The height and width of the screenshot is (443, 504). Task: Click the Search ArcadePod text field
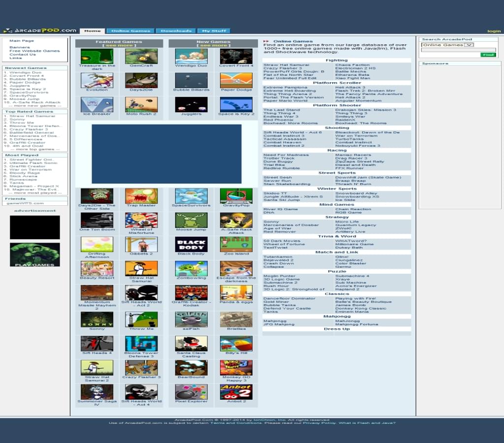click(458, 50)
